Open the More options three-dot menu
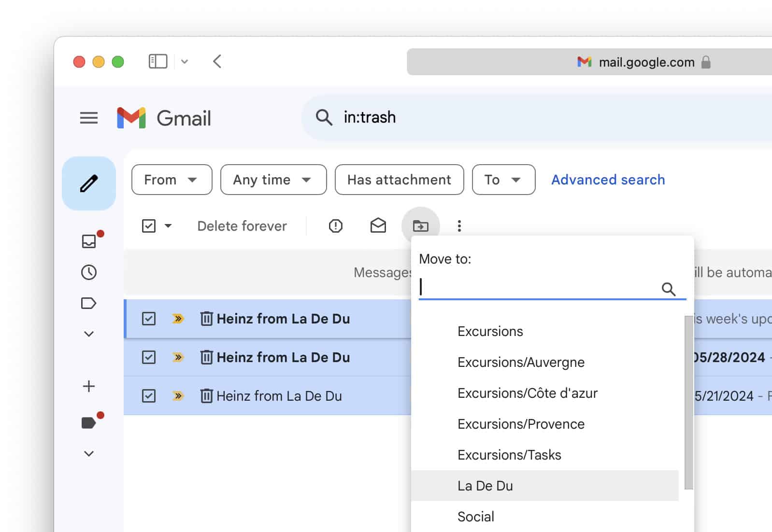This screenshot has height=532, width=772. tap(459, 225)
